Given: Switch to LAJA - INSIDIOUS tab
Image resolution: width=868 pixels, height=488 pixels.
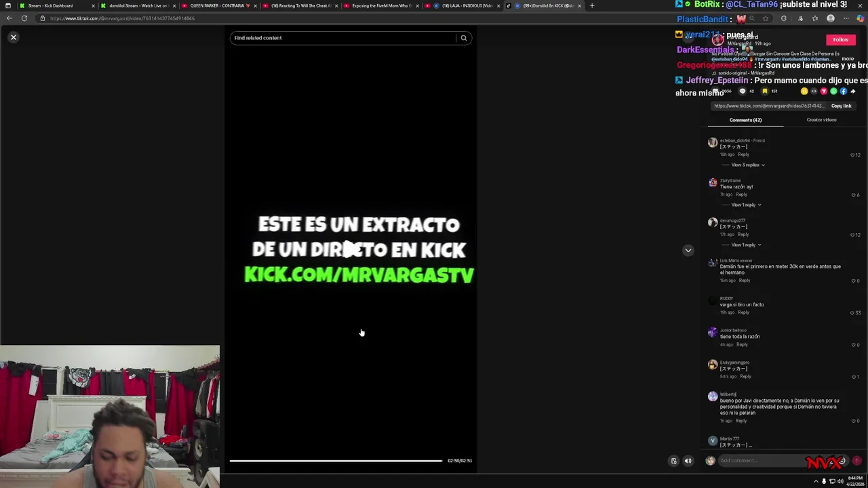Looking at the screenshot, I should click(463, 5).
